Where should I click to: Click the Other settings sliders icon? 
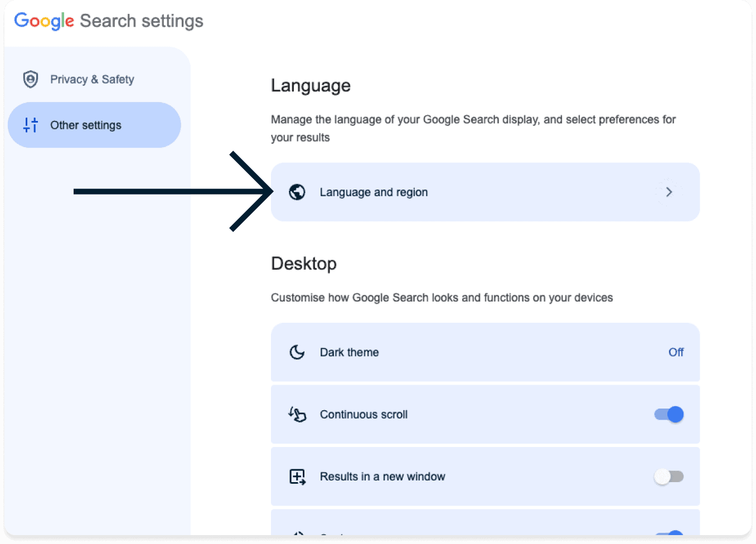click(31, 125)
